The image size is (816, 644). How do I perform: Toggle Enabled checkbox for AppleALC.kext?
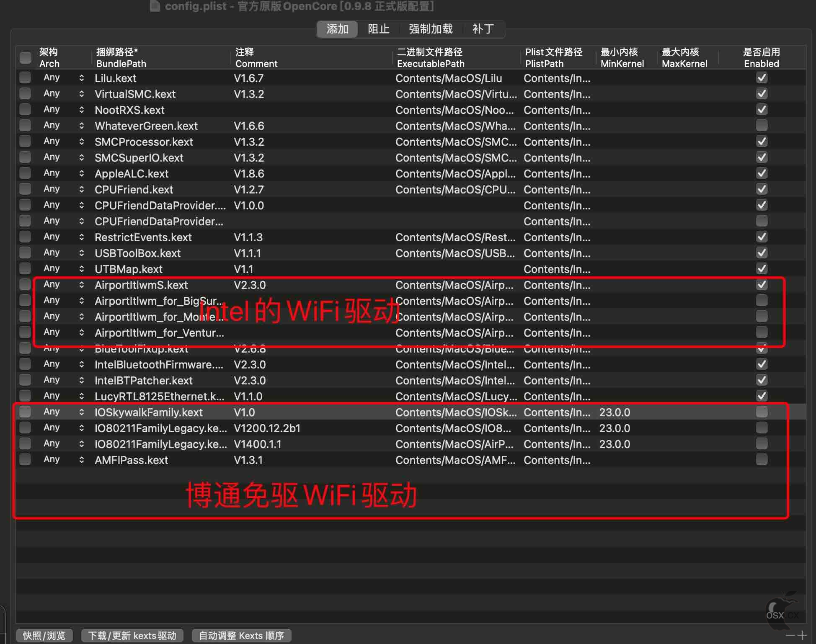[x=762, y=173]
